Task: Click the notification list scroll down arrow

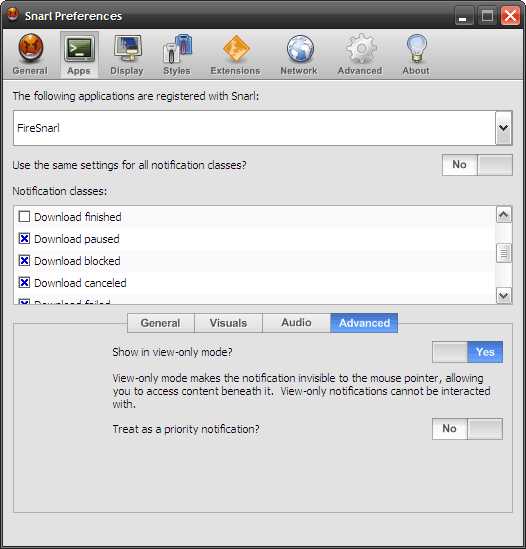Action: coord(504,296)
